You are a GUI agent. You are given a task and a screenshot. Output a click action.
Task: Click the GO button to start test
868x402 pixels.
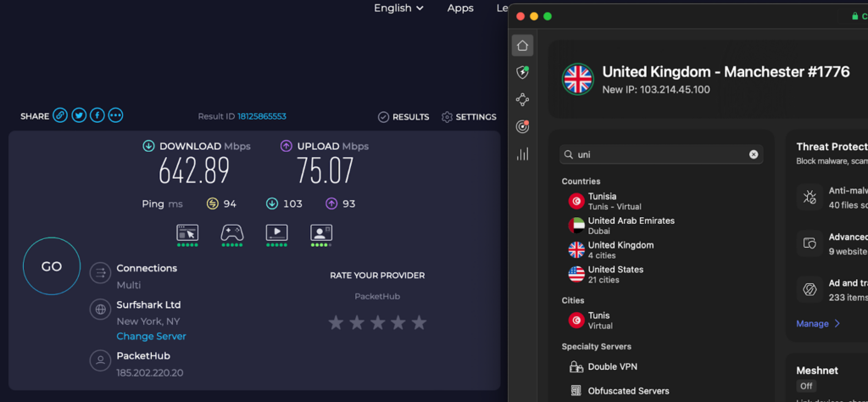click(x=52, y=266)
